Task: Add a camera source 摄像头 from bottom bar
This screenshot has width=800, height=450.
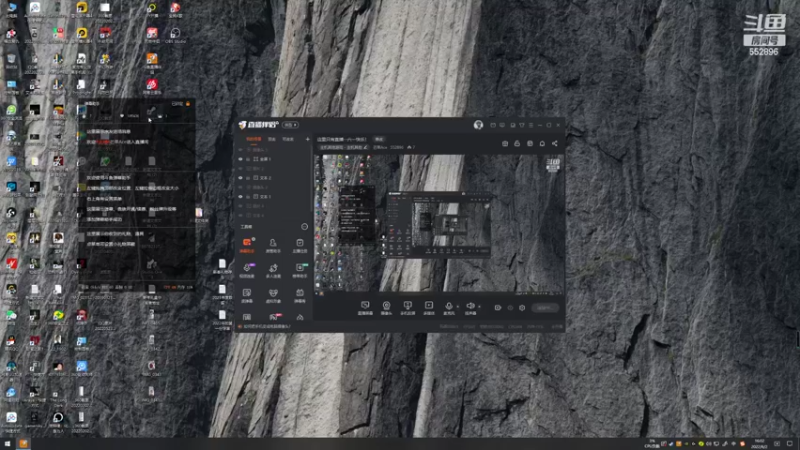Action: [386, 308]
